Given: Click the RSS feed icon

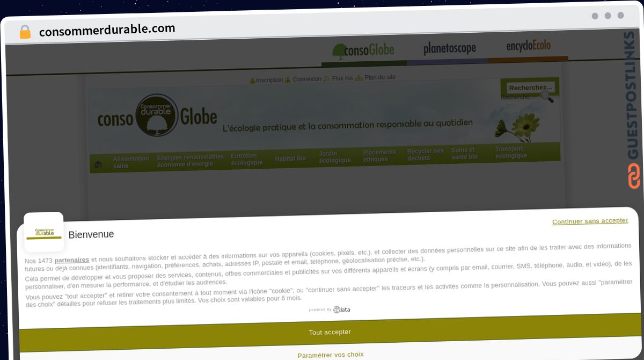Looking at the screenshot, I should 326,78.
